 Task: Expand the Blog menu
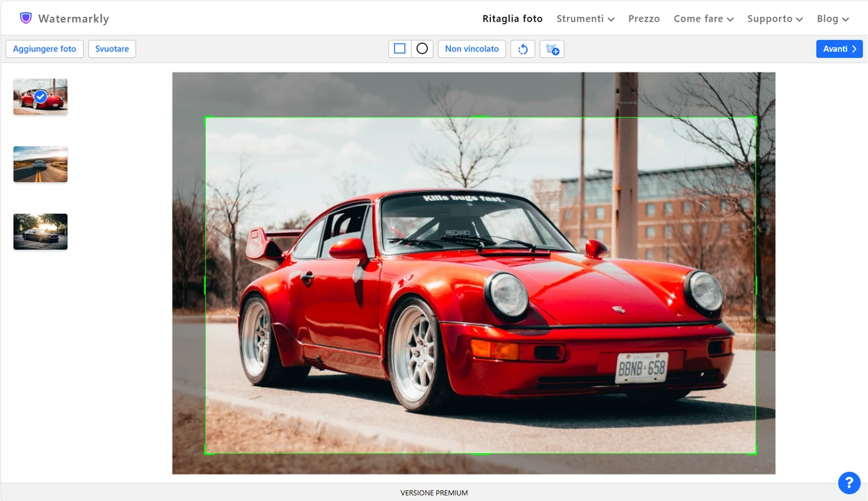click(x=833, y=19)
